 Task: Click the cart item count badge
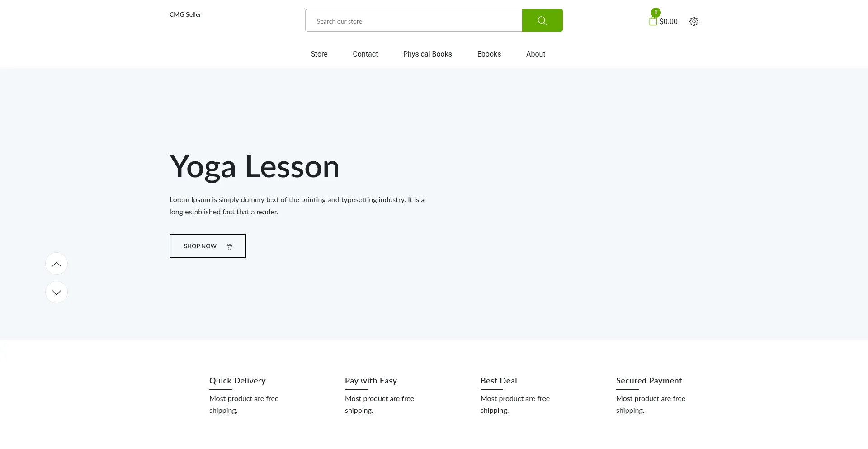point(656,13)
